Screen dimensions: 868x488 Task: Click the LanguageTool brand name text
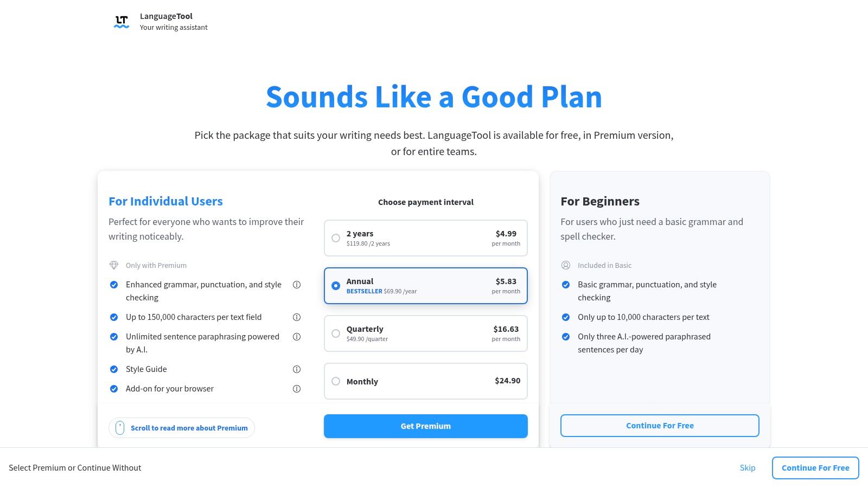[x=166, y=16]
